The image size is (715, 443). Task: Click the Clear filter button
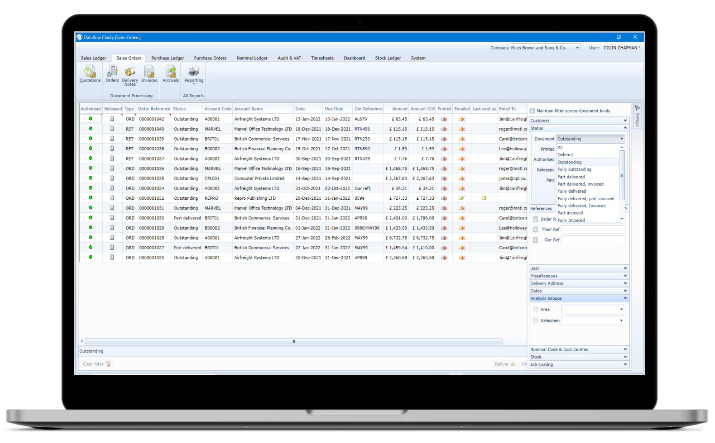click(x=96, y=364)
